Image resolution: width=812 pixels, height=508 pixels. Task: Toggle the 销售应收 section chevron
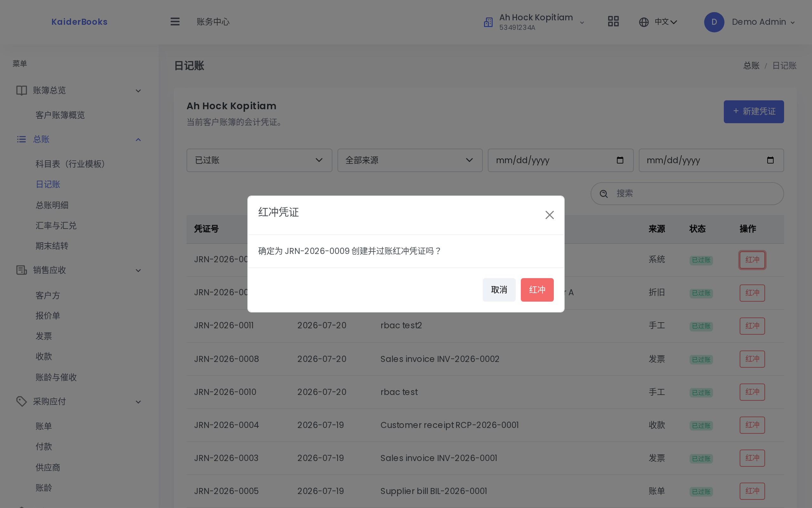(138, 271)
